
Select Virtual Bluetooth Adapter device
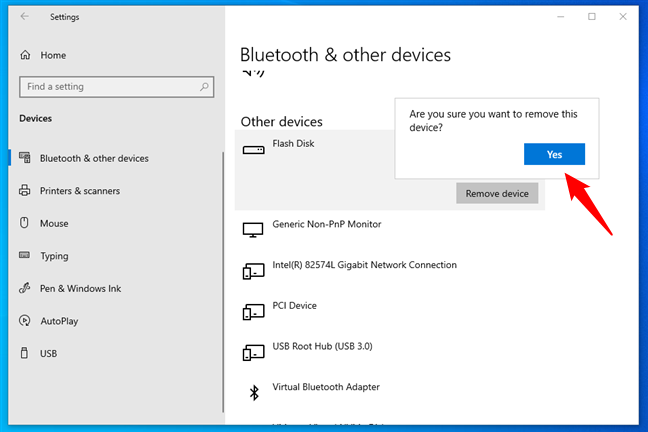tap(326, 387)
